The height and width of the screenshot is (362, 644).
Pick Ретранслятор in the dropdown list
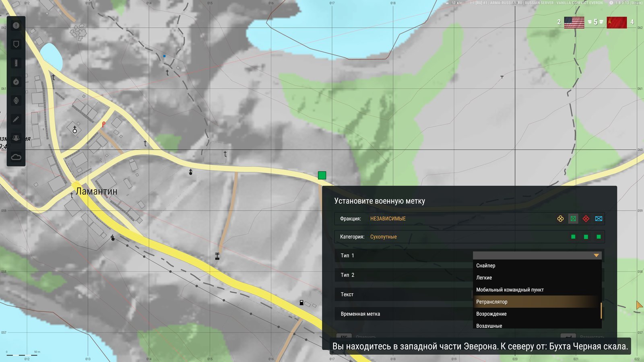coord(537,302)
